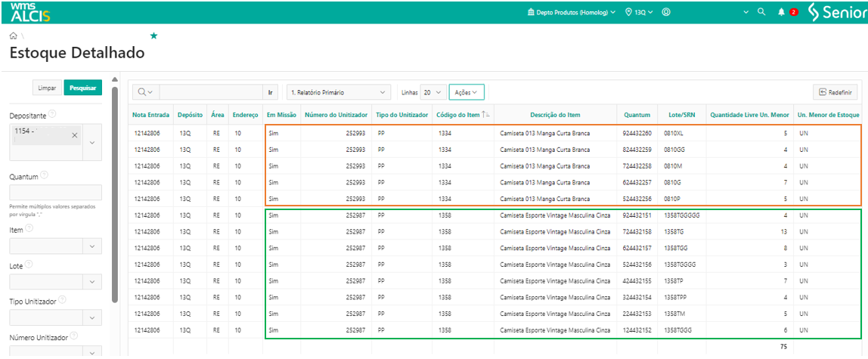This screenshot has height=359, width=868.
Task: Click the home breadcrumb icon
Action: coord(13,36)
